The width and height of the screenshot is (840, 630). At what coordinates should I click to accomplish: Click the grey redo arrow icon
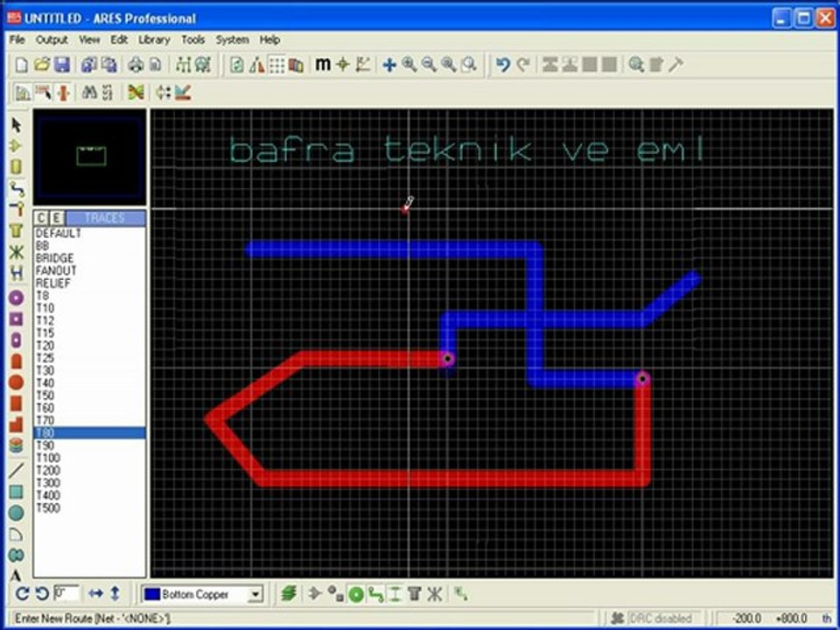click(x=523, y=65)
